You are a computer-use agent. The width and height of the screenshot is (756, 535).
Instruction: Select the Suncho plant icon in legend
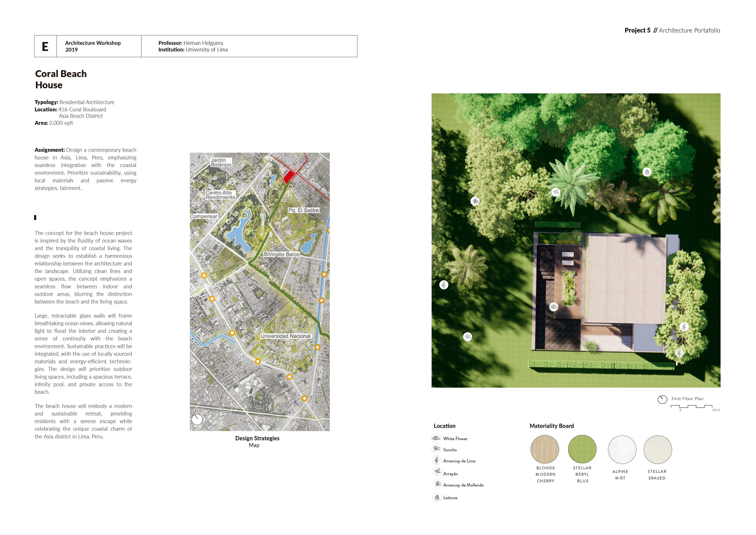pyautogui.click(x=436, y=449)
